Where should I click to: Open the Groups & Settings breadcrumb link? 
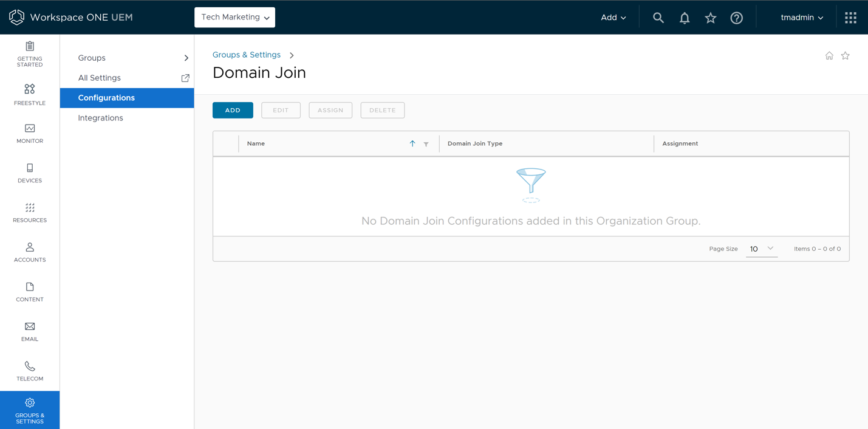[x=246, y=55]
